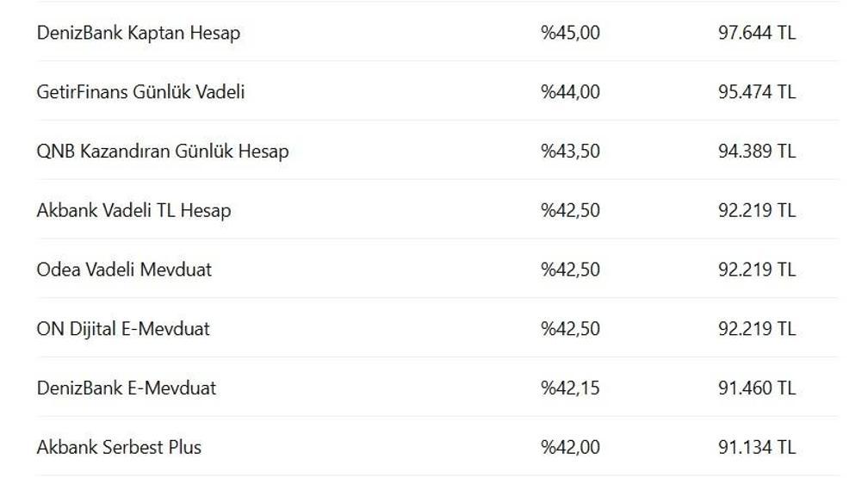Select GetirFinans Günlük Vadeli account name

pyautogui.click(x=140, y=92)
